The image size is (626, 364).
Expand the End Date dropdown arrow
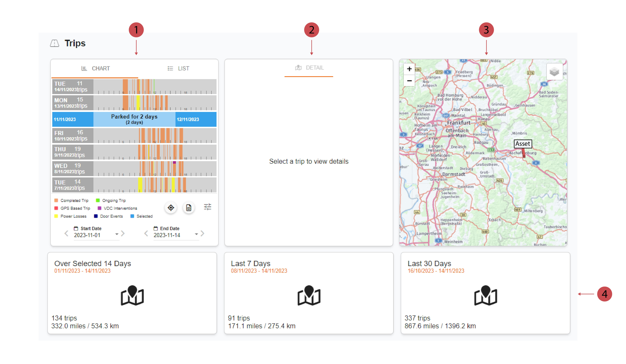click(196, 234)
